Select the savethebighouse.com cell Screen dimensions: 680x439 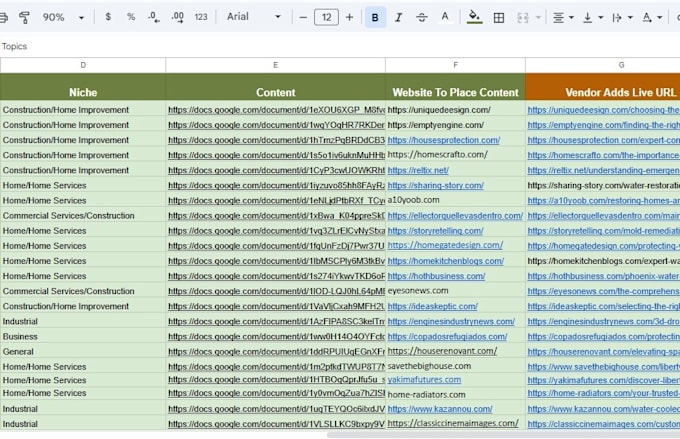(x=455, y=366)
